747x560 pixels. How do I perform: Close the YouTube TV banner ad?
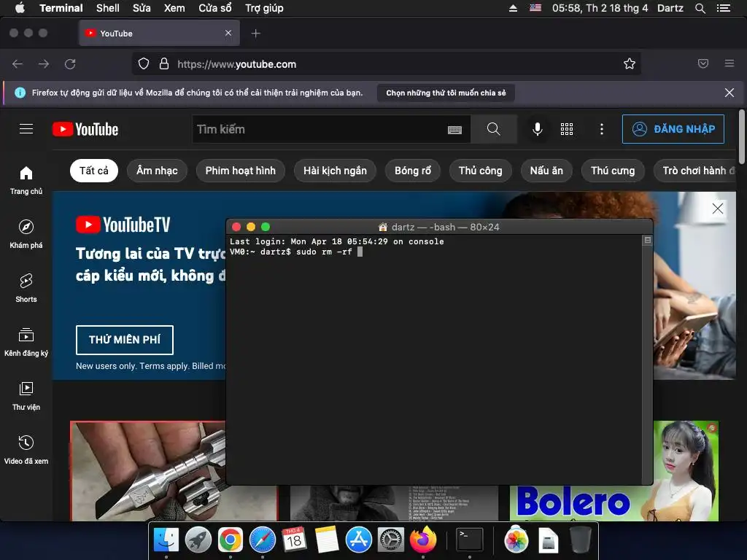[718, 208]
